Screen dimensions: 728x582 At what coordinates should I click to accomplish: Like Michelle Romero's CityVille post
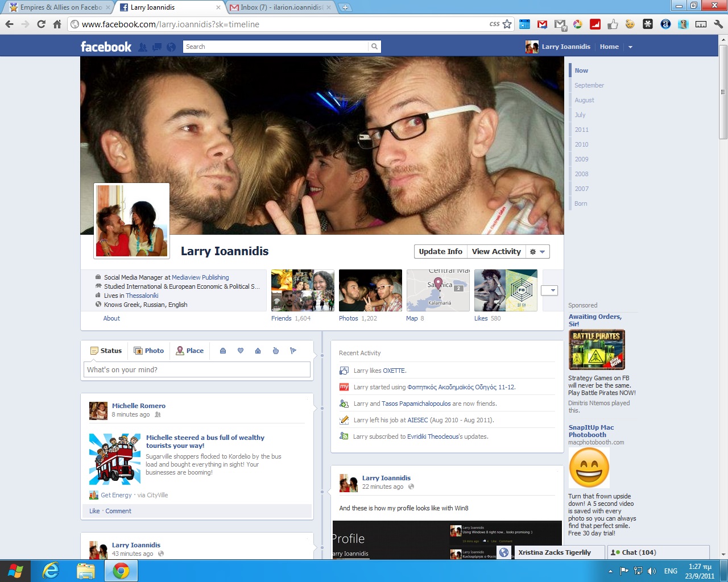(94, 511)
